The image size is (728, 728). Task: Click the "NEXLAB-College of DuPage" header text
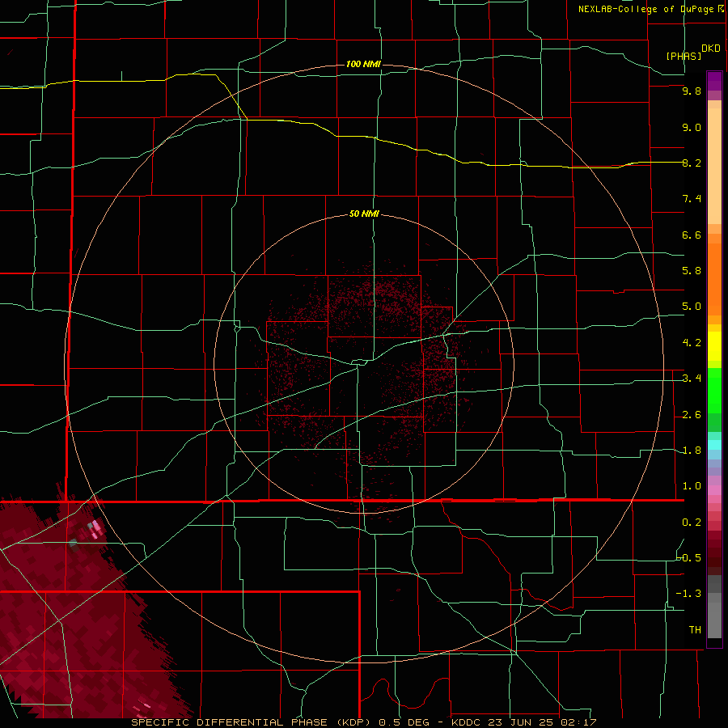645,9
